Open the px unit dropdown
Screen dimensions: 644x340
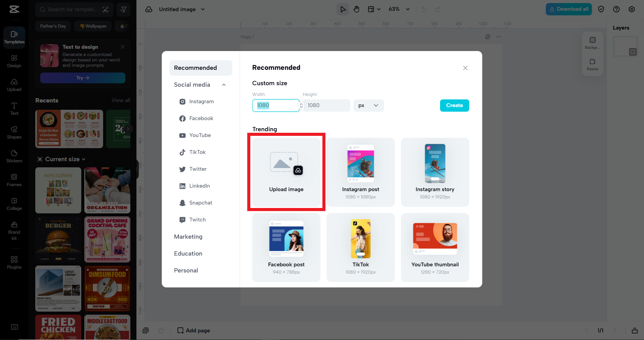pos(368,106)
